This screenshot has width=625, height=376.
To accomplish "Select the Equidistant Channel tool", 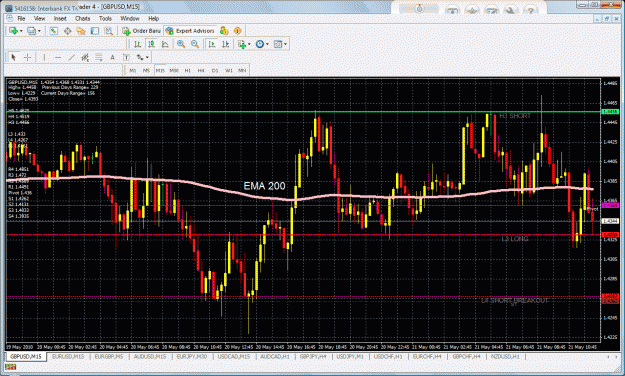I will pyautogui.click(x=85, y=57).
